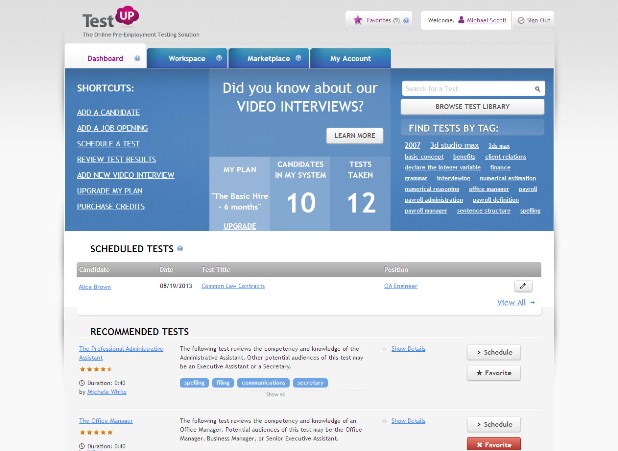Click the Michael Scott profile name

[486, 20]
